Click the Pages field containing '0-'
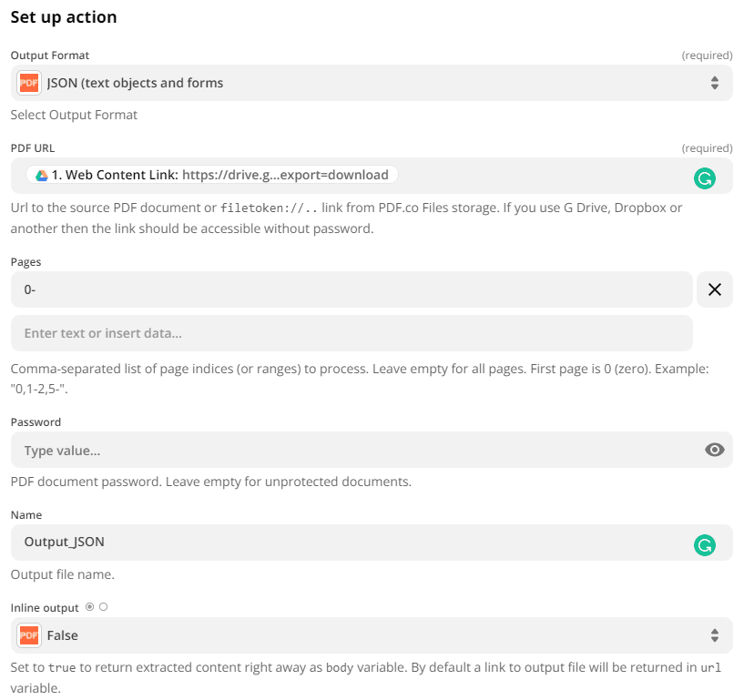 [x=352, y=289]
